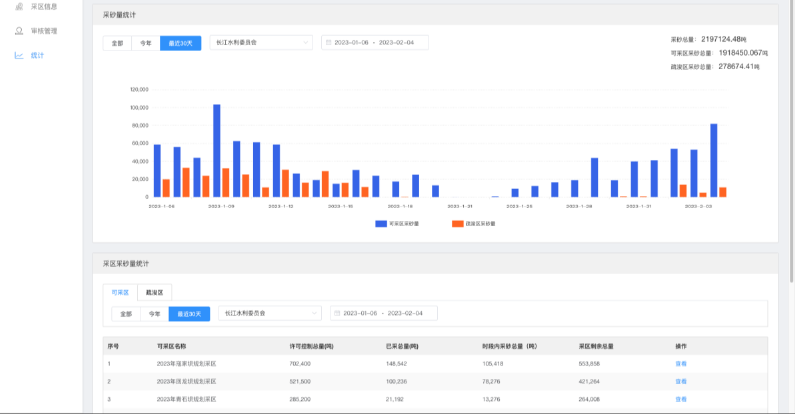795x414 pixels.
Task: Click the 采砂总量 2197124.48吨 value
Action: pyautogui.click(x=724, y=39)
